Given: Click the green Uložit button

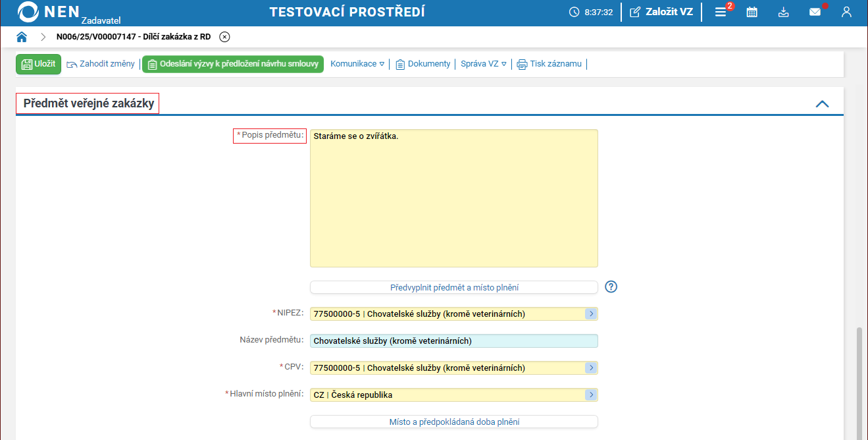Looking at the screenshot, I should tap(38, 64).
